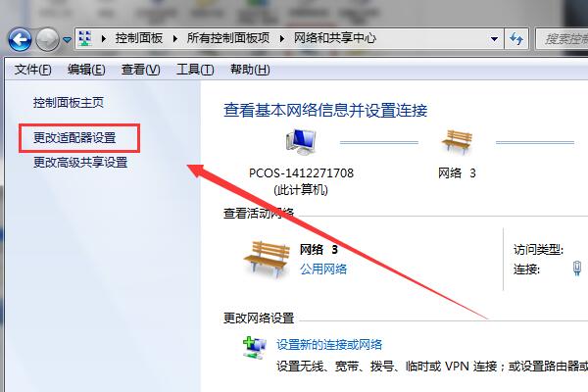Click the large 网络 3 bench icon
588x392 pixels.
(x=267, y=259)
